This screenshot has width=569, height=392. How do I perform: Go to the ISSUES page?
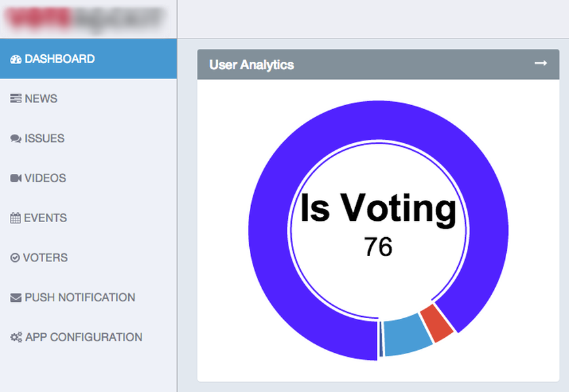(88, 139)
